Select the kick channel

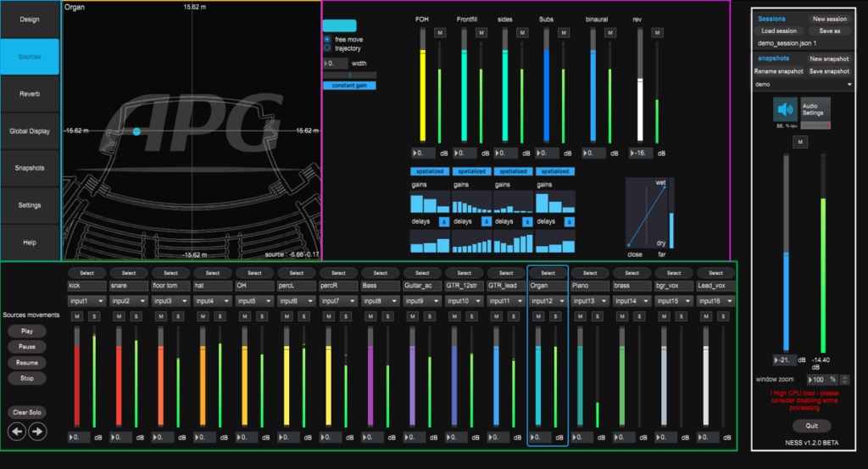pyautogui.click(x=87, y=273)
